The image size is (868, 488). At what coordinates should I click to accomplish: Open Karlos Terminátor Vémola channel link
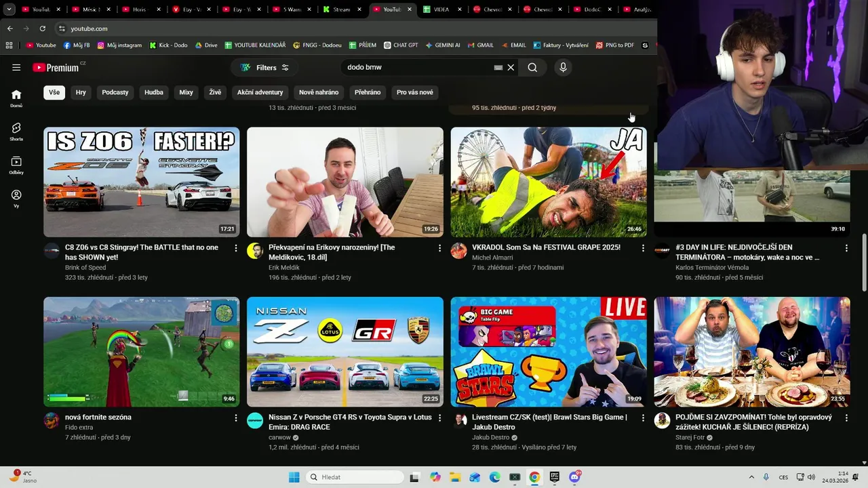711,268
